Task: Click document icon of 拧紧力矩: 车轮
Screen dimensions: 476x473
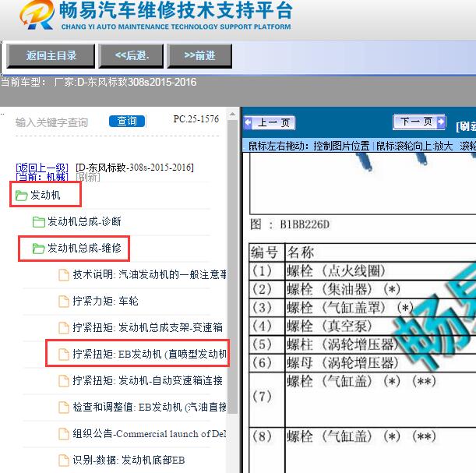Action: click(x=63, y=302)
